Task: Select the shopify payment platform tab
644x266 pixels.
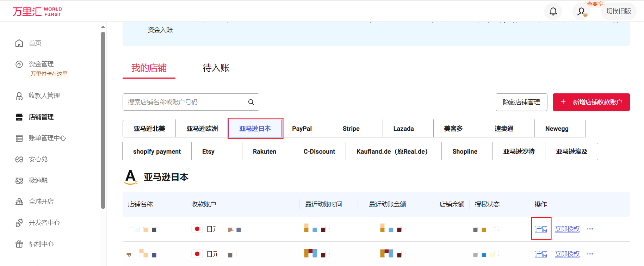Action: click(157, 151)
